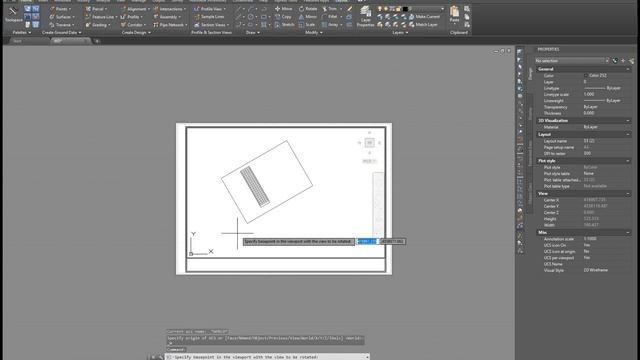Click Make Current layer button
Screen dimensions: 640x360
pyautogui.click(x=424, y=17)
